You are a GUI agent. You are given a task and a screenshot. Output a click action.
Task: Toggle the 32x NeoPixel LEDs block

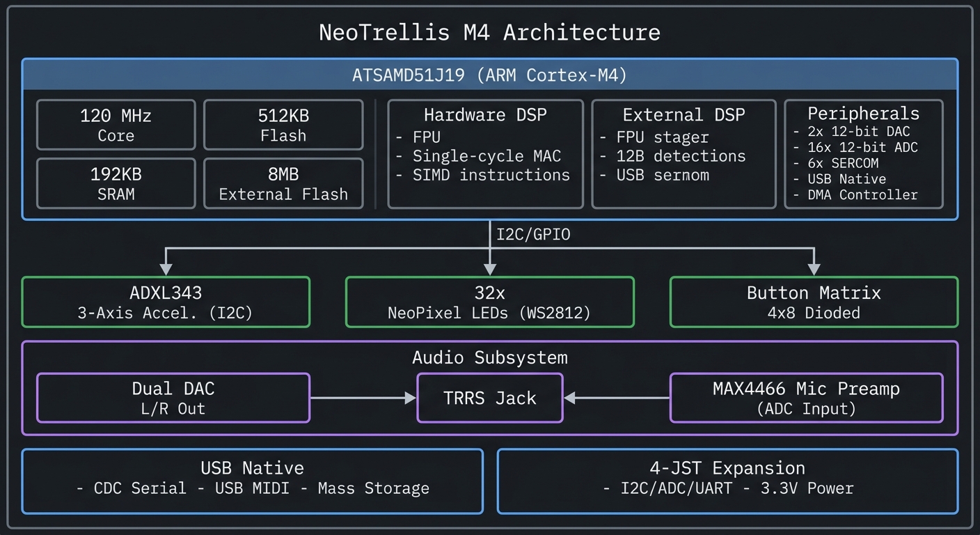pos(489,302)
